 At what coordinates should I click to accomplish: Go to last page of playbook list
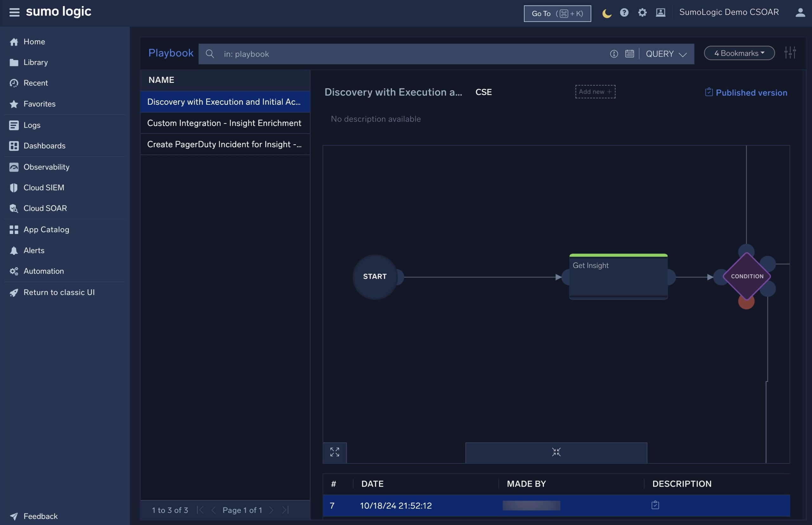[285, 510]
